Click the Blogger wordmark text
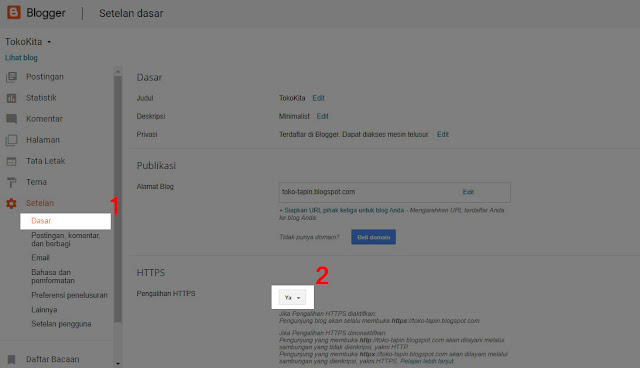Image resolution: width=640 pixels, height=368 pixels. pyautogui.click(x=46, y=13)
